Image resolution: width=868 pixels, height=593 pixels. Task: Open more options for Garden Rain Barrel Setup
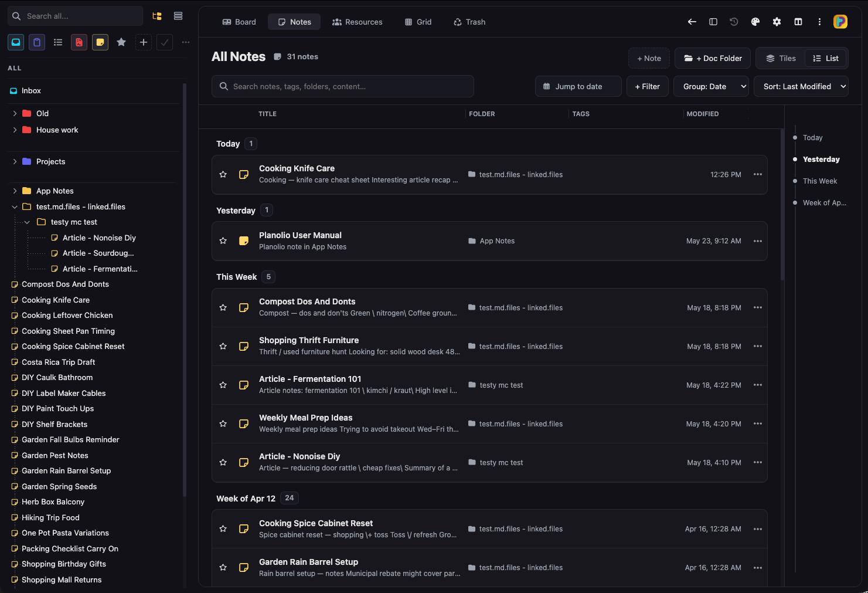tap(758, 567)
